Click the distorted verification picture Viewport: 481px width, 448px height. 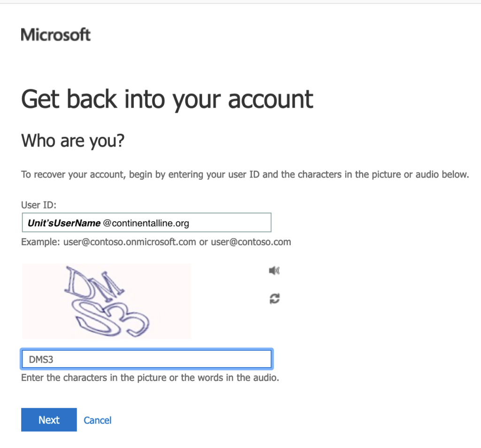(106, 301)
